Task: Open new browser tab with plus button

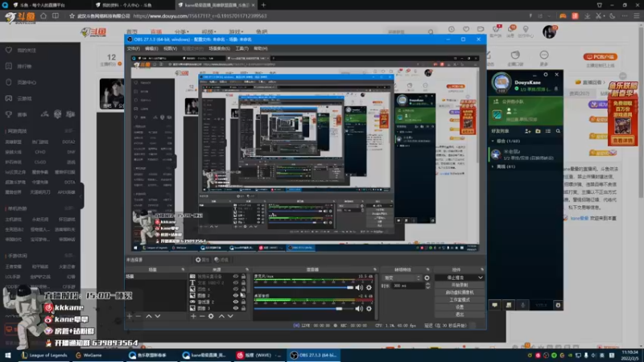Action: click(x=263, y=5)
